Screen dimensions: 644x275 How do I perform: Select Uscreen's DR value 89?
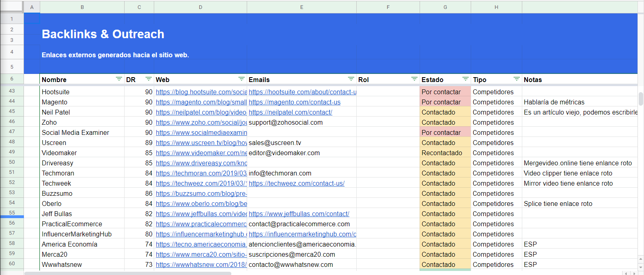[139, 143]
